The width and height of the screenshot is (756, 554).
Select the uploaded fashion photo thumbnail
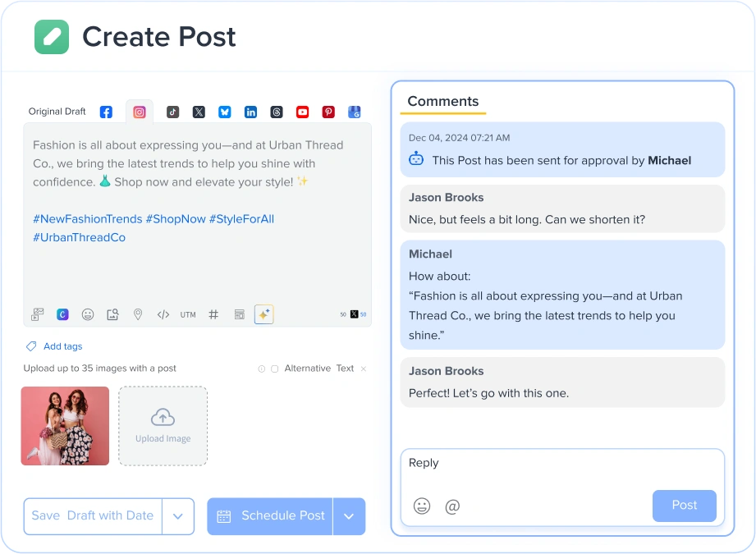point(65,425)
